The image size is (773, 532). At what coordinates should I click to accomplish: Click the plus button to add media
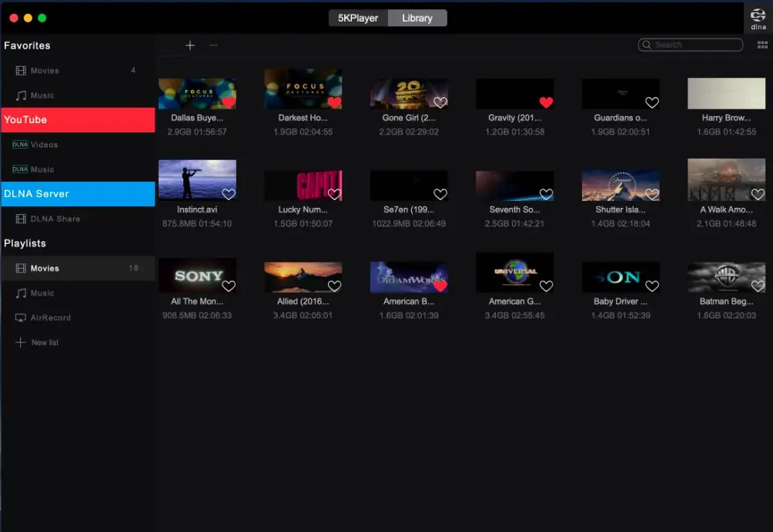click(190, 45)
